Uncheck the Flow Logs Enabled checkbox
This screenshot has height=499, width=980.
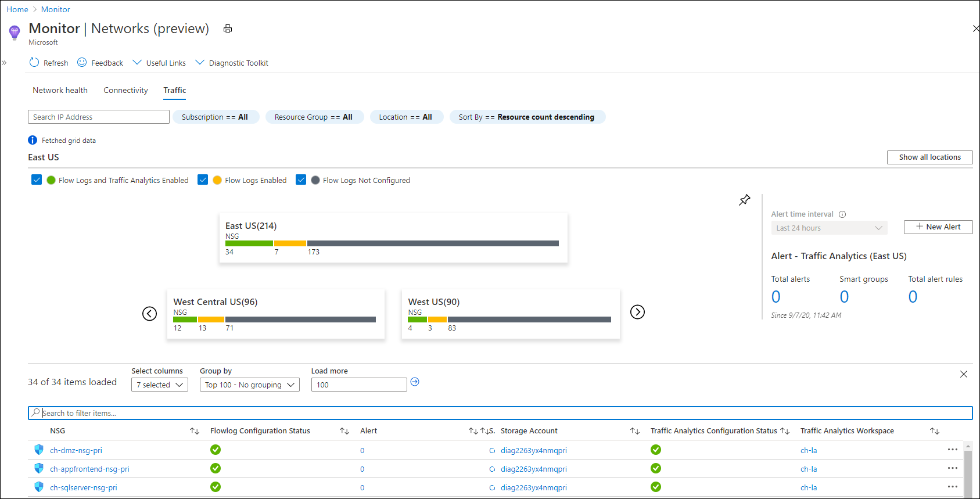tap(203, 180)
